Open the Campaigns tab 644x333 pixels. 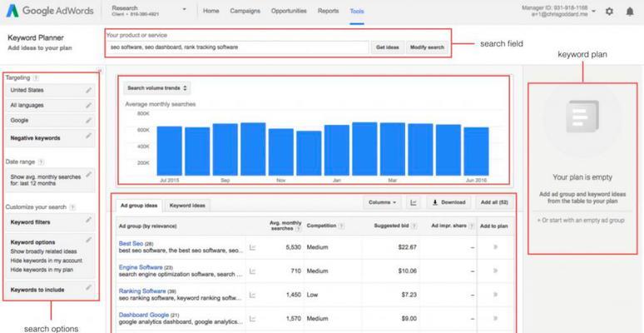245,11
